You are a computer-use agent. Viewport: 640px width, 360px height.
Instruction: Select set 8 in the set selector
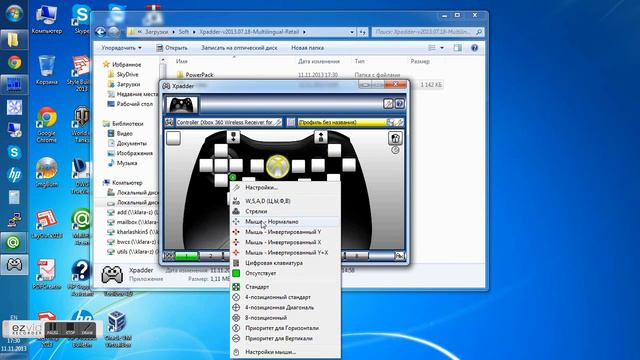356,256
